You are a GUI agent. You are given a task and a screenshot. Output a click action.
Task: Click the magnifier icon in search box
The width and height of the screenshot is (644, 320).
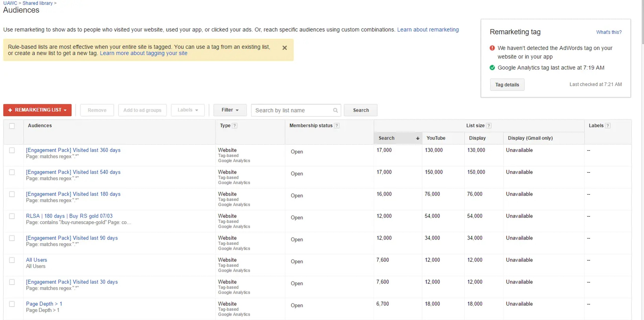[x=335, y=110]
